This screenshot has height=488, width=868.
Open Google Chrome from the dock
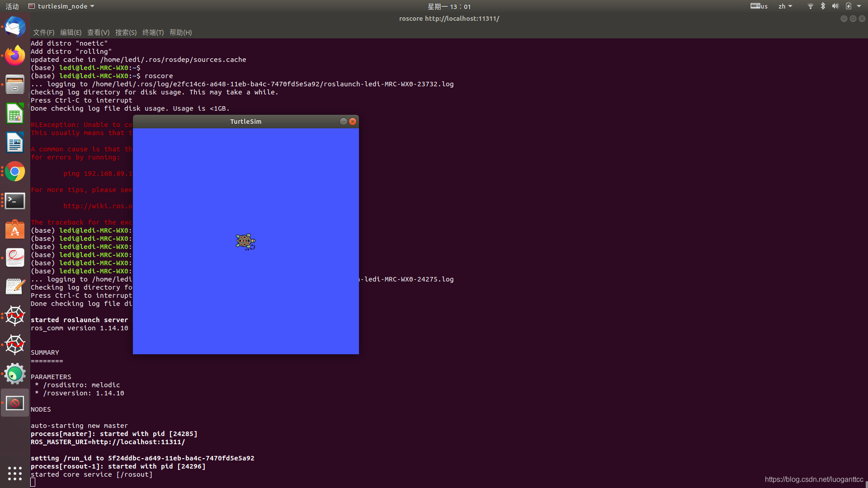pyautogui.click(x=15, y=172)
